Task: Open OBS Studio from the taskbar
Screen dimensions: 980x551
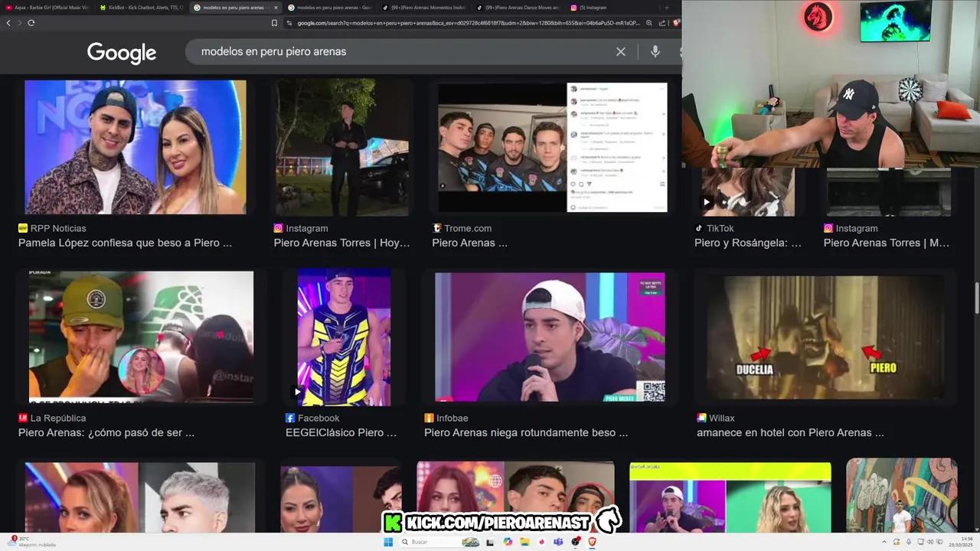Action: (576, 542)
